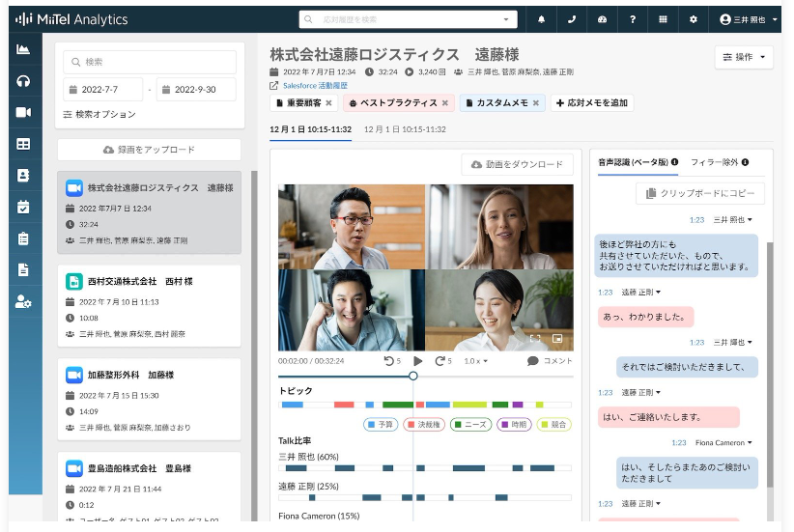Toggle the 予算 topic filter chip
The height and width of the screenshot is (532, 794).
point(381,424)
